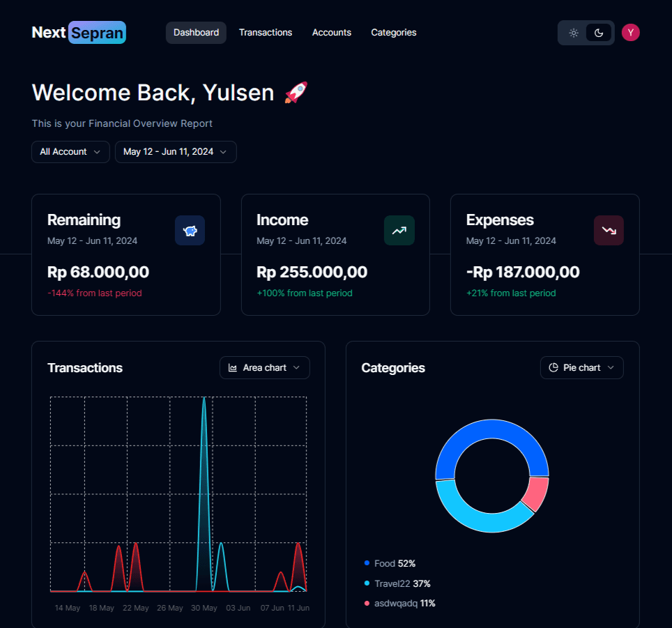Screen dimensions: 672x628
Task: Expand the Pie chart type dropdown
Action: (x=582, y=368)
